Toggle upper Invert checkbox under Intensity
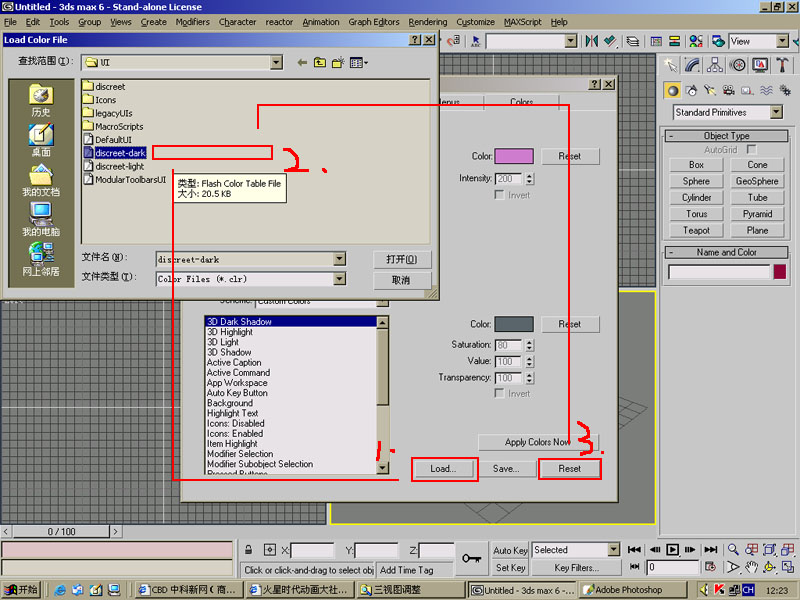Image resolution: width=800 pixels, height=600 pixels. (499, 195)
